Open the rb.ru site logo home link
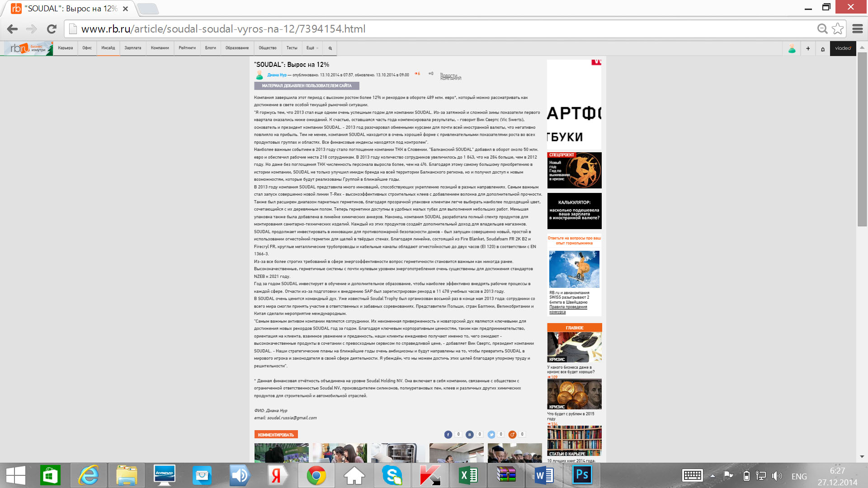868x488 pixels. [28, 48]
